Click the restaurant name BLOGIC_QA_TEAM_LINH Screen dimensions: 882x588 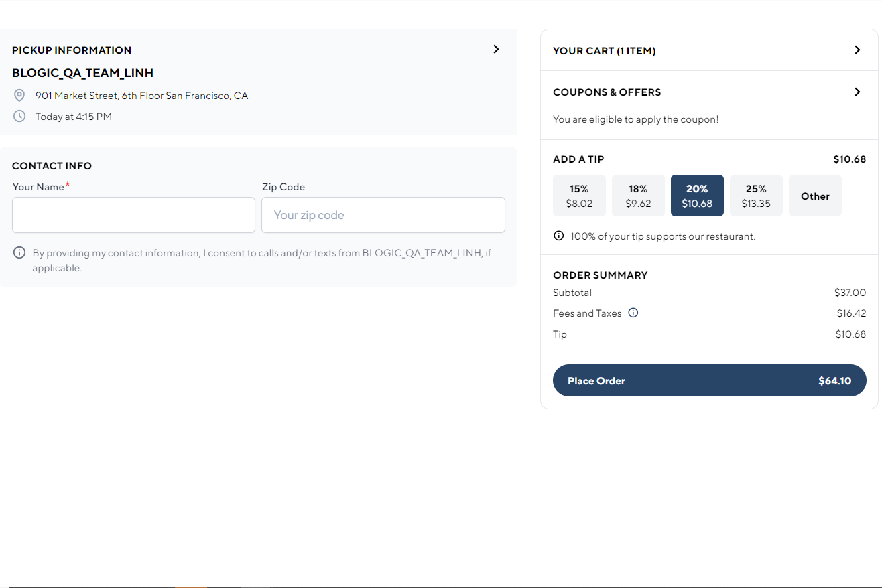point(82,72)
